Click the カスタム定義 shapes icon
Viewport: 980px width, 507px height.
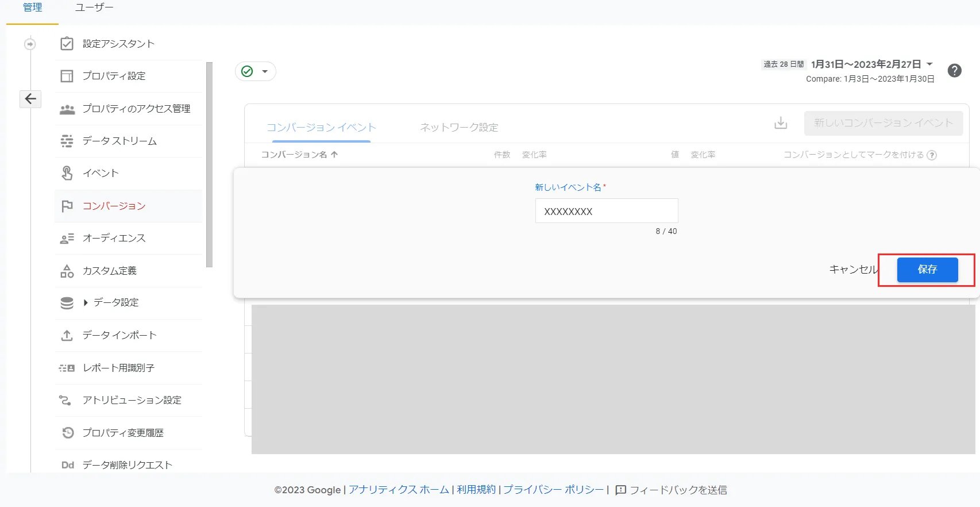click(x=67, y=271)
